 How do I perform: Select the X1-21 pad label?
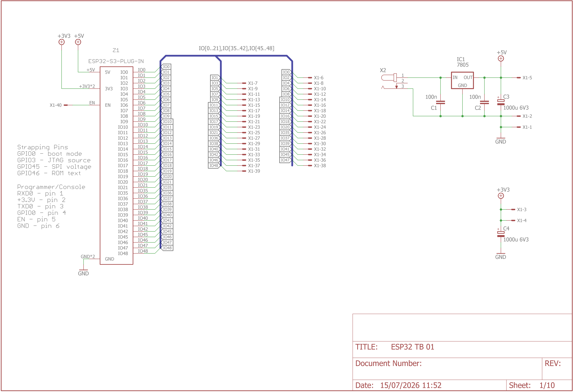[x=254, y=122]
